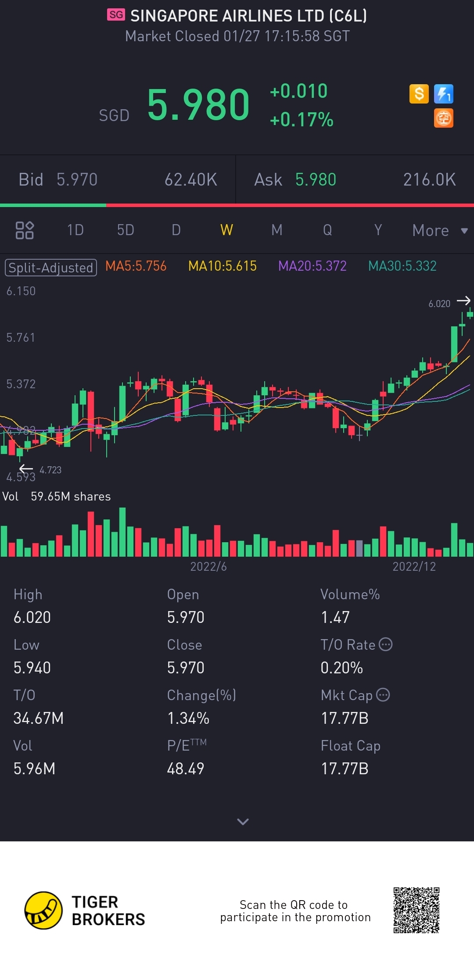Tap the Ask 5.980 price

pos(316,179)
